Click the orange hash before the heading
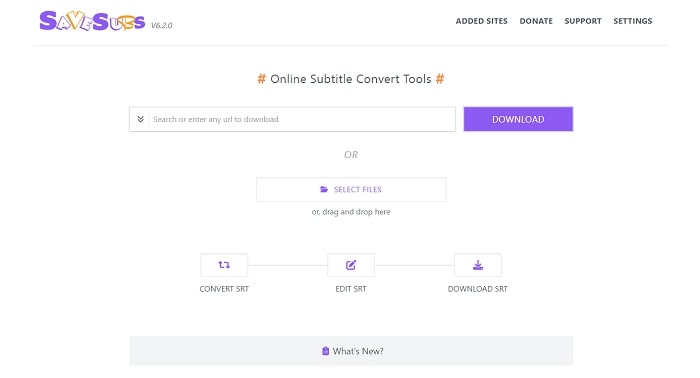Viewport: 700px width, 378px height. 262,79
